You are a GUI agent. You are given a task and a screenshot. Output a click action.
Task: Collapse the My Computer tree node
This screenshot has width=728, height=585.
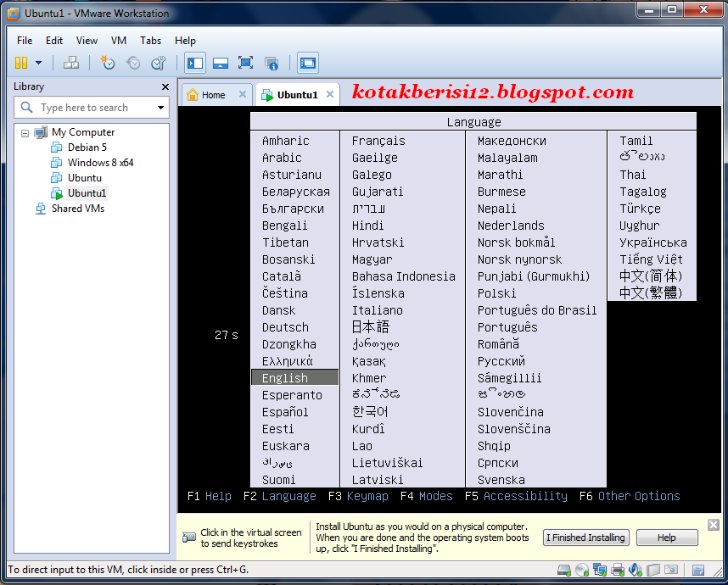25,134
